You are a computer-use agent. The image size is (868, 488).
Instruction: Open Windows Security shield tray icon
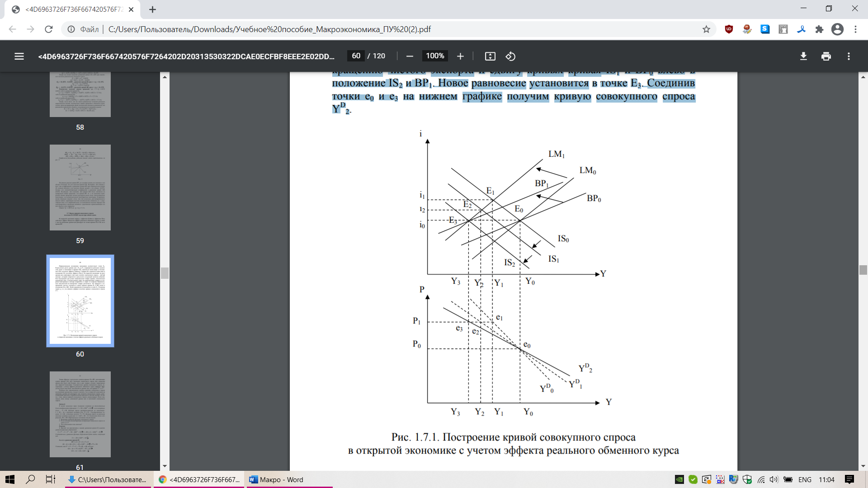click(x=747, y=479)
